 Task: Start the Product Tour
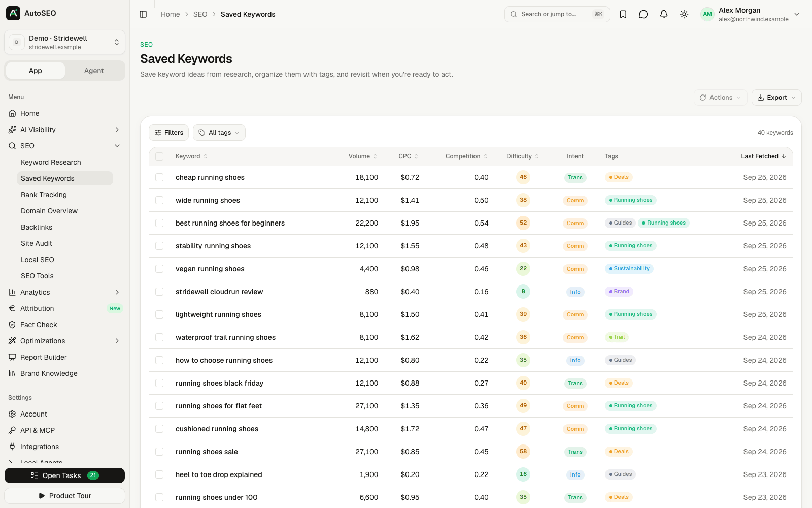click(64, 496)
